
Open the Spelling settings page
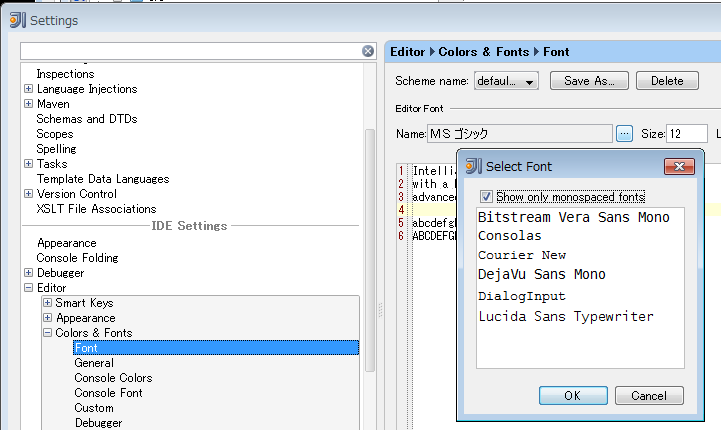pos(56,149)
